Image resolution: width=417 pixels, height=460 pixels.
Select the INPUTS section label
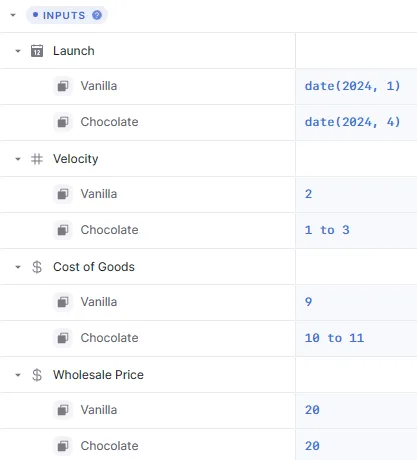coord(64,15)
